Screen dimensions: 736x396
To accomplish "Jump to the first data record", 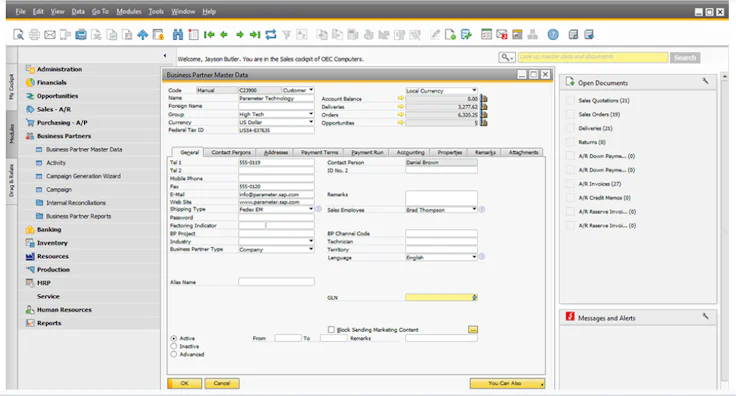I will [x=209, y=34].
